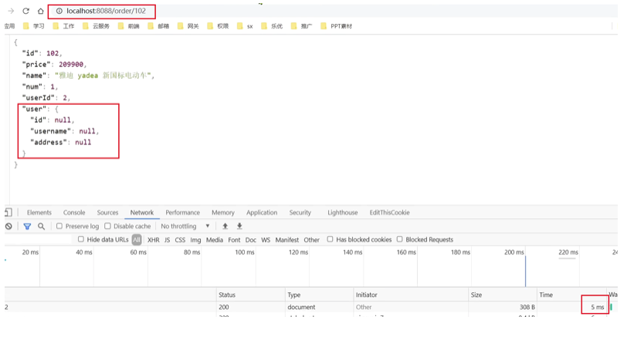This screenshot has width=644, height=347.
Task: Open the 乐优 bookmark folder
Action: coord(272,26)
